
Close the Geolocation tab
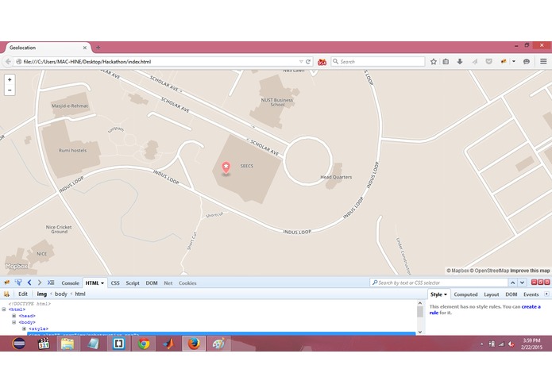click(x=84, y=48)
